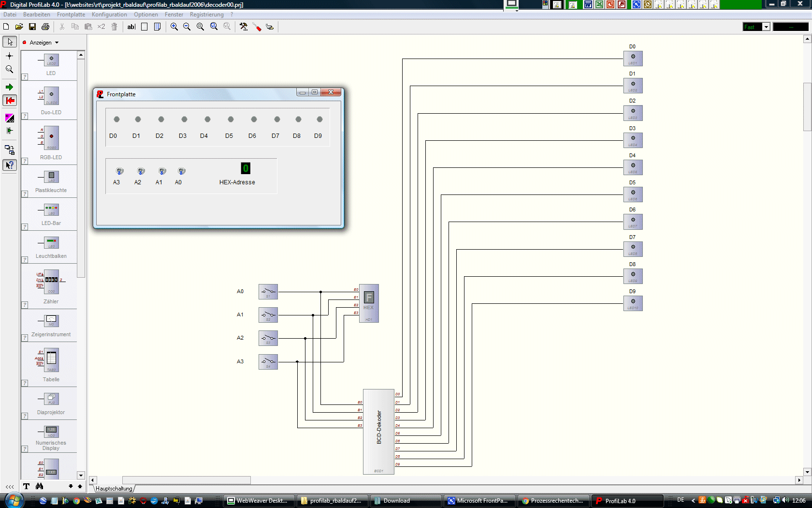Open the Optionen menu
The width and height of the screenshot is (812, 508).
146,15
